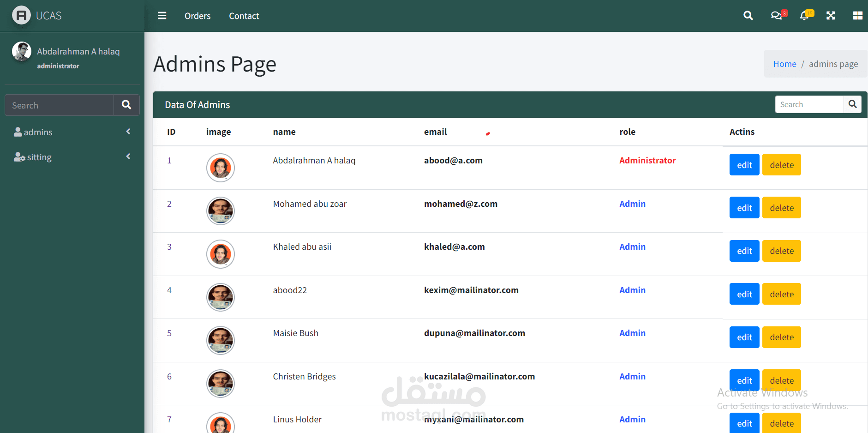Viewport: 868px width, 433px height.
Task: Click the name Christen Bridges
Action: [x=305, y=376]
